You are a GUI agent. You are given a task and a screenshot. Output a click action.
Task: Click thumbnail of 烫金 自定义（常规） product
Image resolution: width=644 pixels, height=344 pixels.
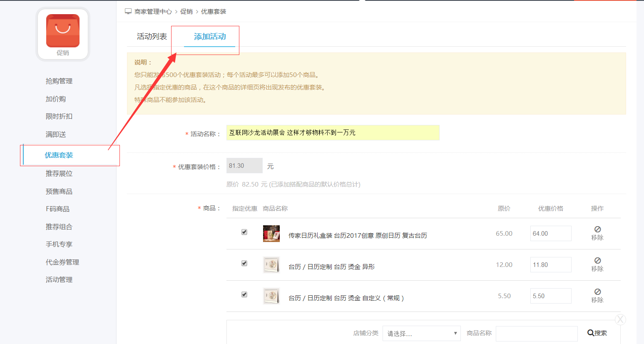tap(271, 296)
